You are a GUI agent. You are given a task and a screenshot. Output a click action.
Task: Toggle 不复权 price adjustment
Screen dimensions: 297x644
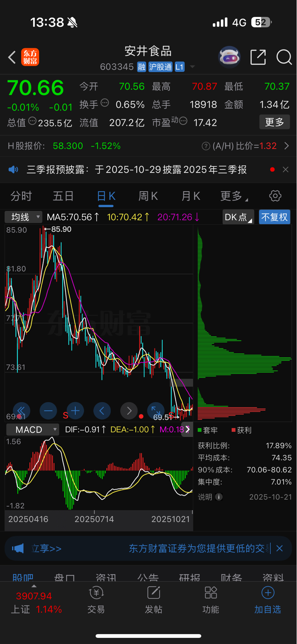(x=275, y=217)
